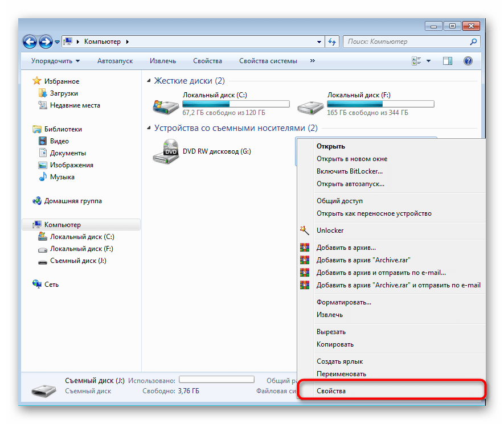Expand the view options dropdown arrow
504x424 pixels.
(x=429, y=61)
